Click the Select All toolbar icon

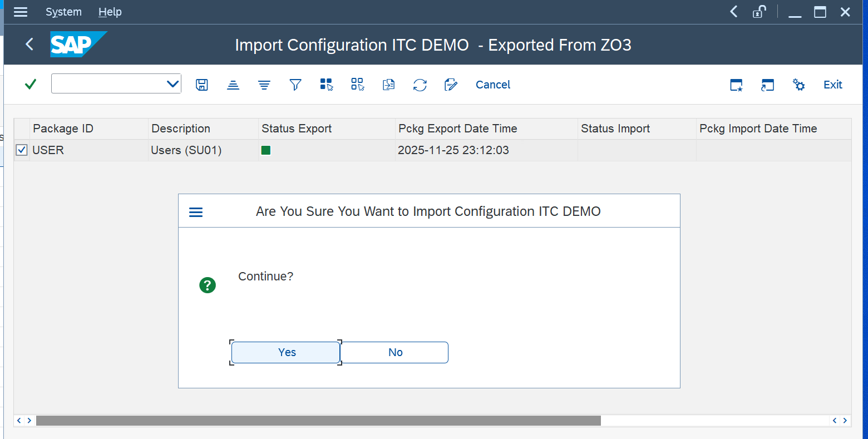327,85
